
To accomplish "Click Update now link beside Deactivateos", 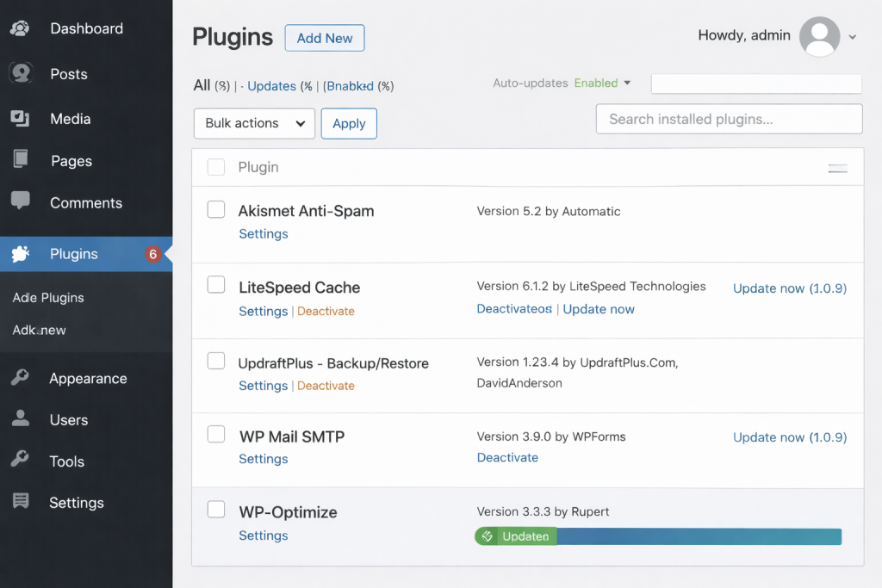I will pyautogui.click(x=599, y=309).
